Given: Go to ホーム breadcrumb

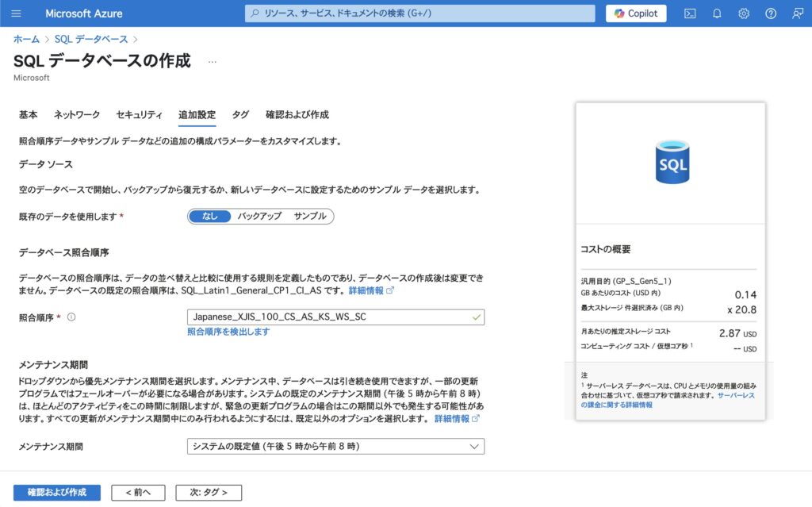Looking at the screenshot, I should pos(26,40).
